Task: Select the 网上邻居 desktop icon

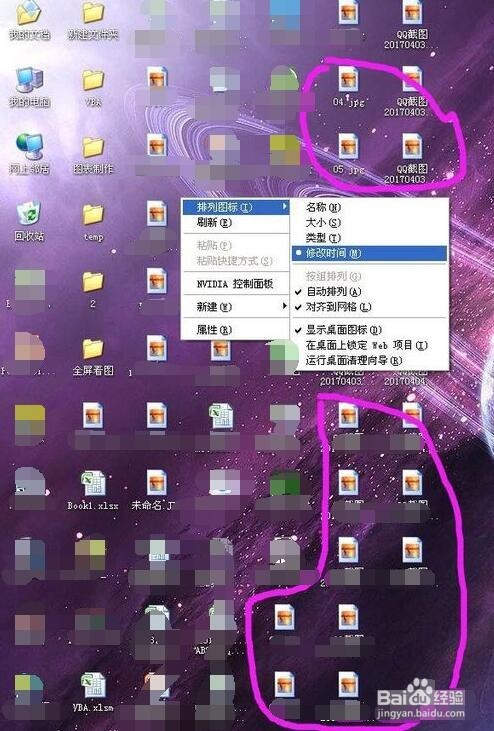Action: point(29,154)
